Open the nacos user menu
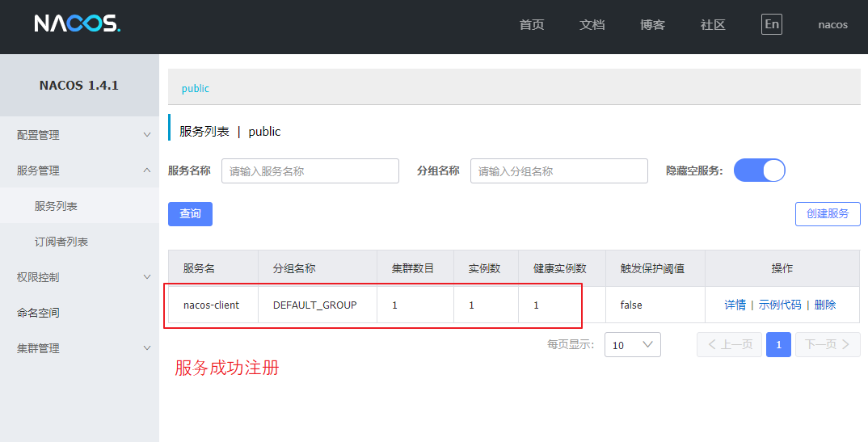 [x=832, y=25]
